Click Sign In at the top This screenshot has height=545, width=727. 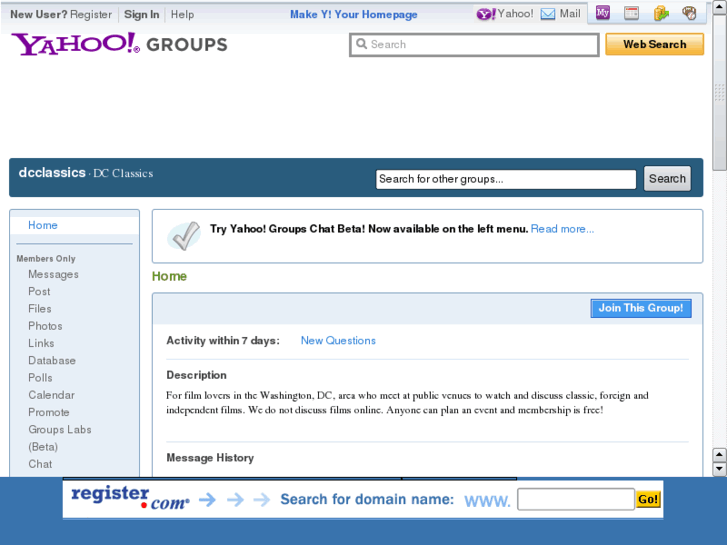click(141, 14)
